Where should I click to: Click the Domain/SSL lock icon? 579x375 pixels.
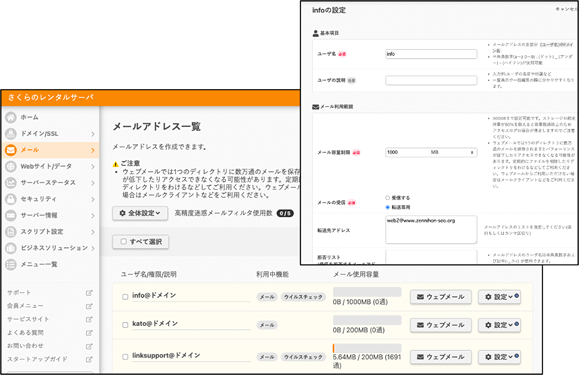coord(11,134)
